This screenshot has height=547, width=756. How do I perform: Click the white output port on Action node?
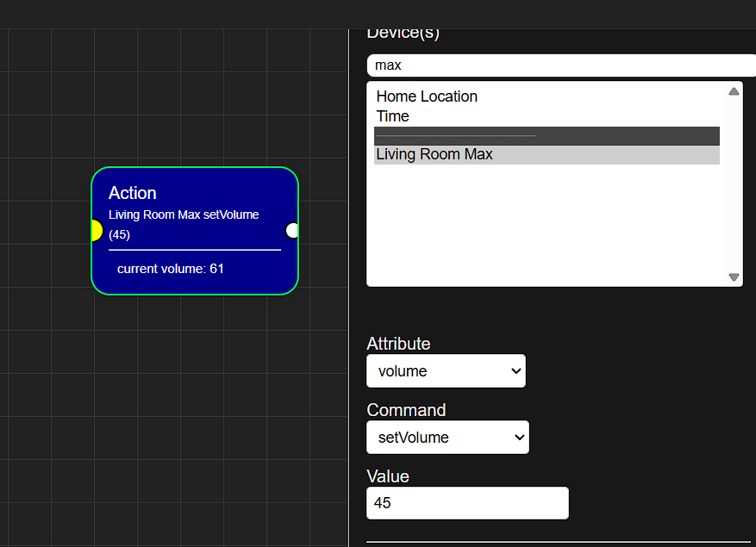292,230
